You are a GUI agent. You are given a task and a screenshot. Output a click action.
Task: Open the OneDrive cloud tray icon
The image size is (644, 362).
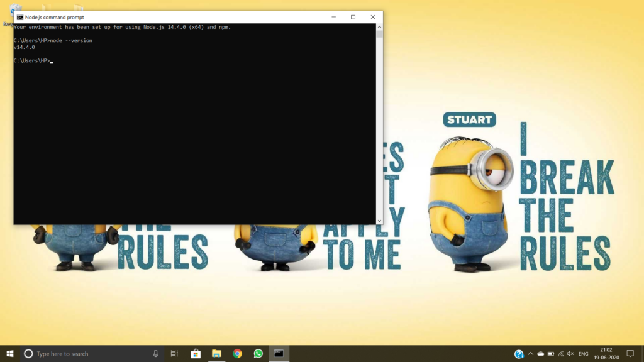click(540, 354)
